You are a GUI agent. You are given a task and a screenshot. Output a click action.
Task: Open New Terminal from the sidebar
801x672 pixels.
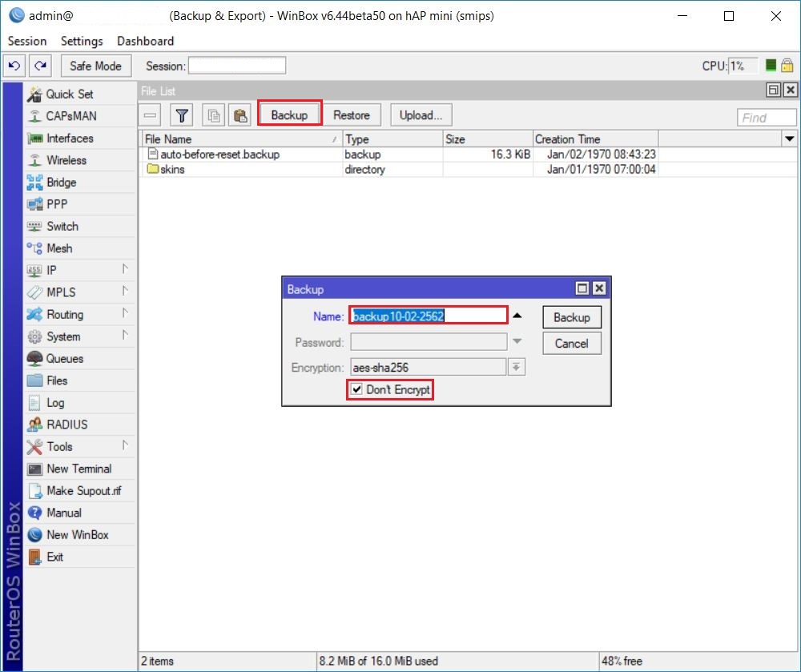tap(77, 468)
